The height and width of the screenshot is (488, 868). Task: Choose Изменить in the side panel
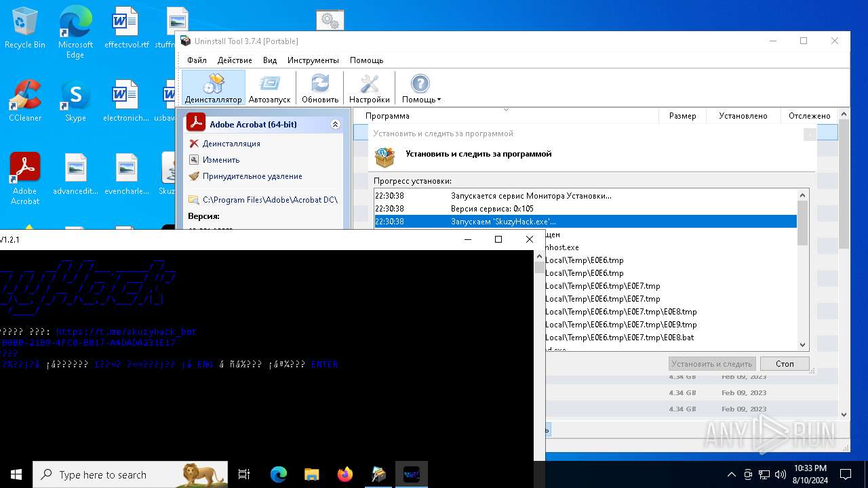coord(221,160)
